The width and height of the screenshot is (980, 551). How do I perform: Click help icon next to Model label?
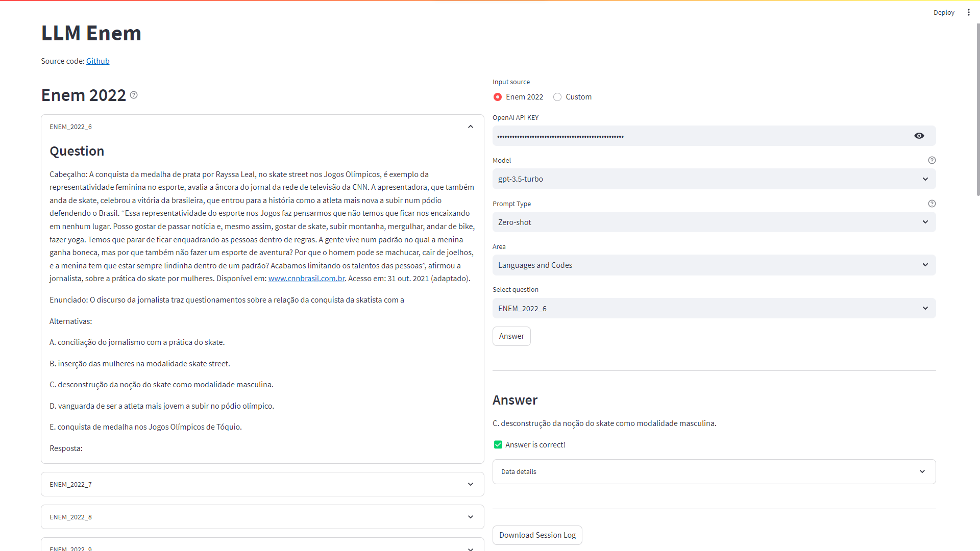932,160
